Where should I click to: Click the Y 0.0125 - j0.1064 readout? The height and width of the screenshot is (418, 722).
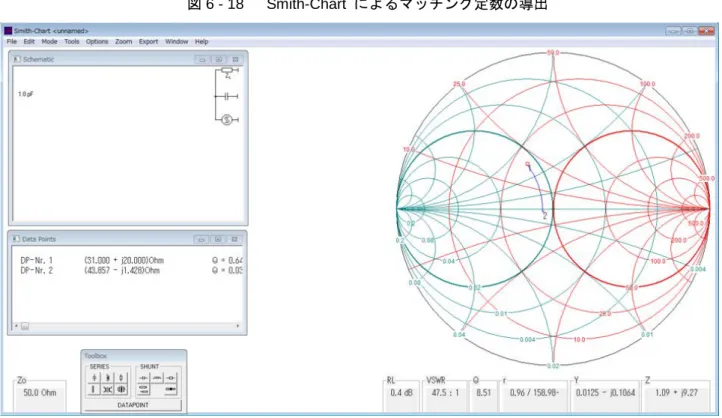pyautogui.click(x=605, y=393)
